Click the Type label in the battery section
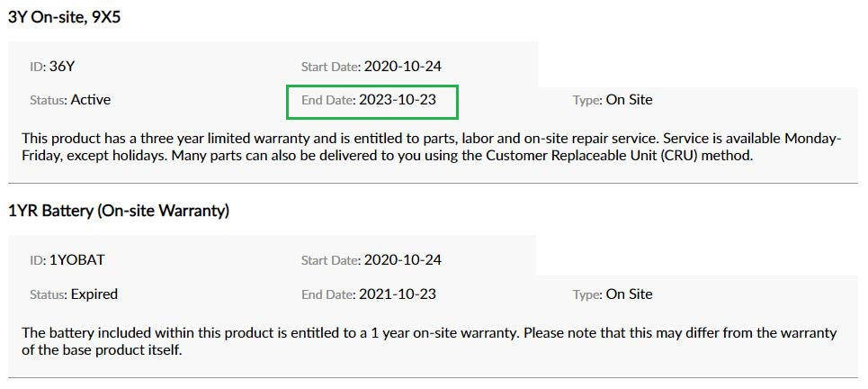The height and width of the screenshot is (389, 868). (588, 294)
